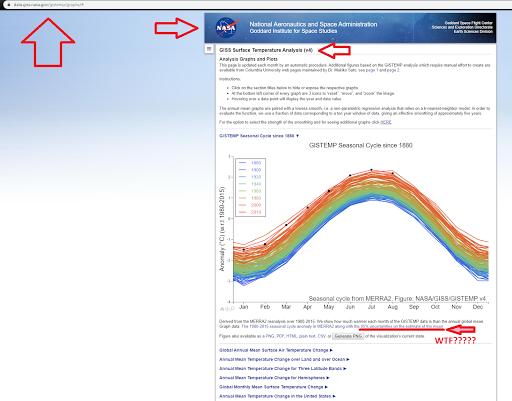Download the figure as PDF link

[280, 336]
